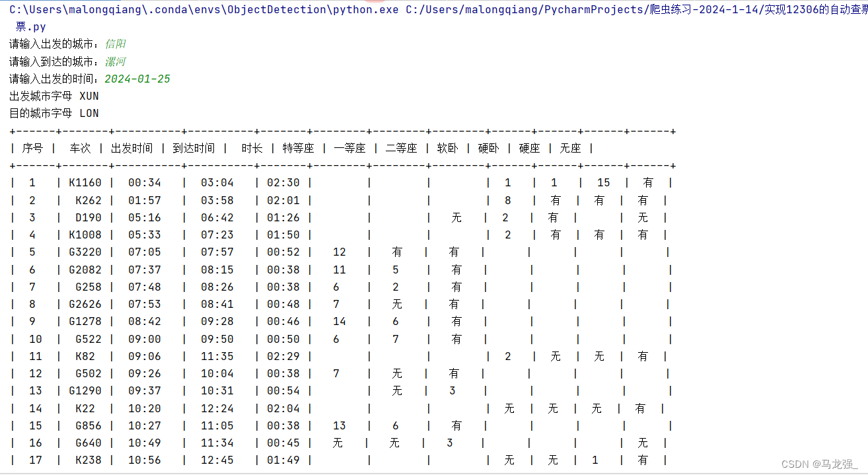Click train number G1290
This screenshot has width=868, height=475.
(x=85, y=391)
